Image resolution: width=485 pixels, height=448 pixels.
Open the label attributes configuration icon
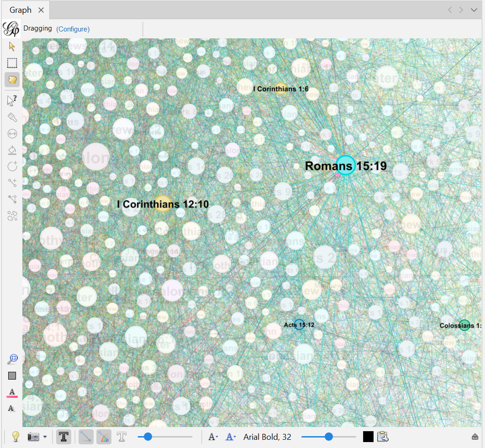tap(383, 437)
